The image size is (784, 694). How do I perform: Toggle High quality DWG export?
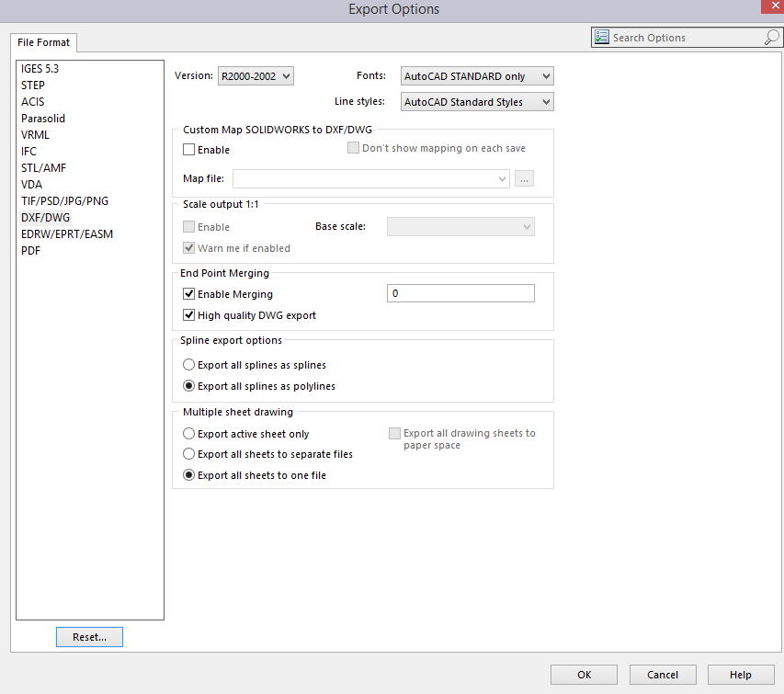189,315
